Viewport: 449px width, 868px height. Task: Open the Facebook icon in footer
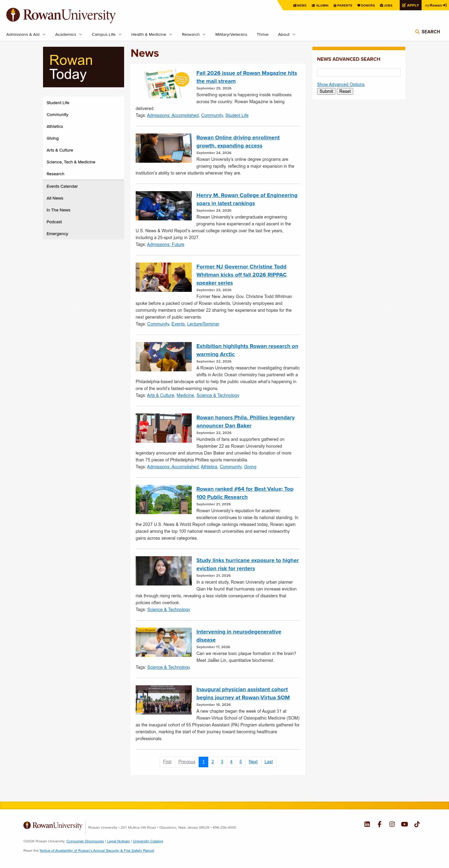pyautogui.click(x=379, y=824)
